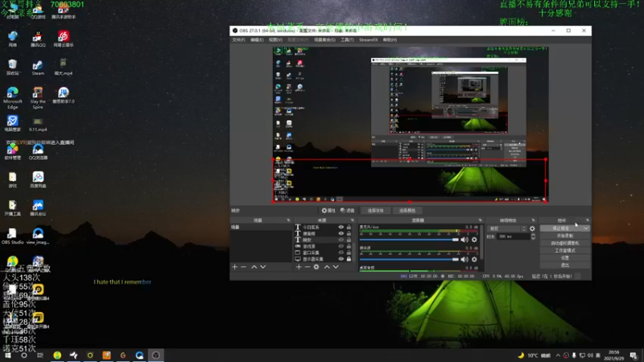Open transition properties gear icon

532,228
